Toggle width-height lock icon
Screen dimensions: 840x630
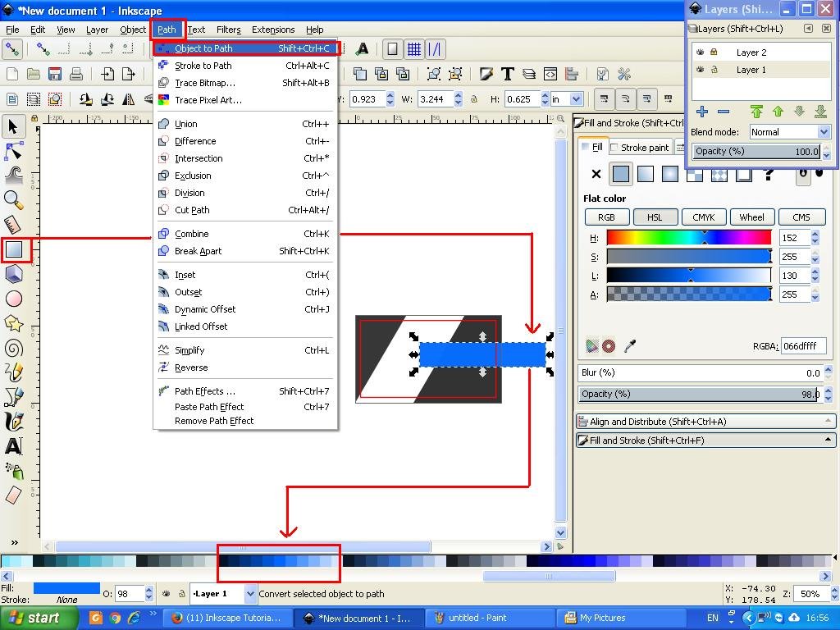coord(473,99)
